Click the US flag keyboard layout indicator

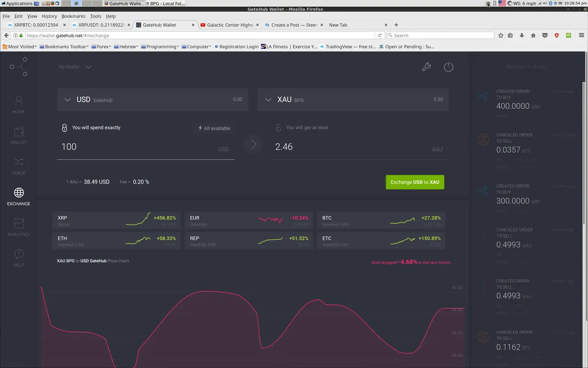[x=502, y=3]
